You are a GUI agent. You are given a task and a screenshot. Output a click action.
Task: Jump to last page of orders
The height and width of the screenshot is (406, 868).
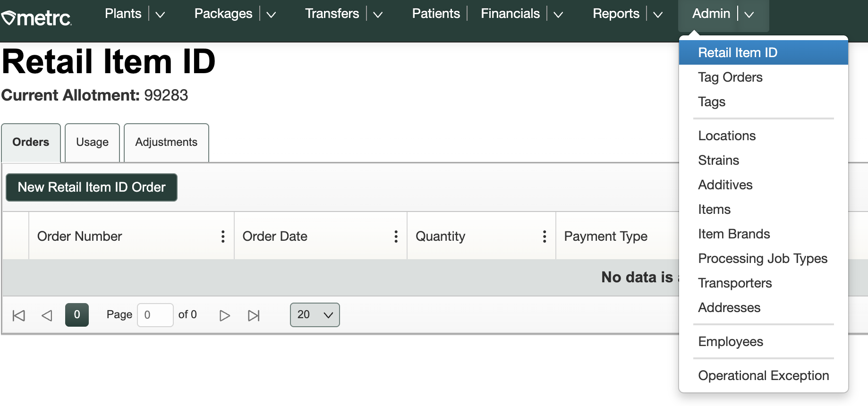coord(254,315)
